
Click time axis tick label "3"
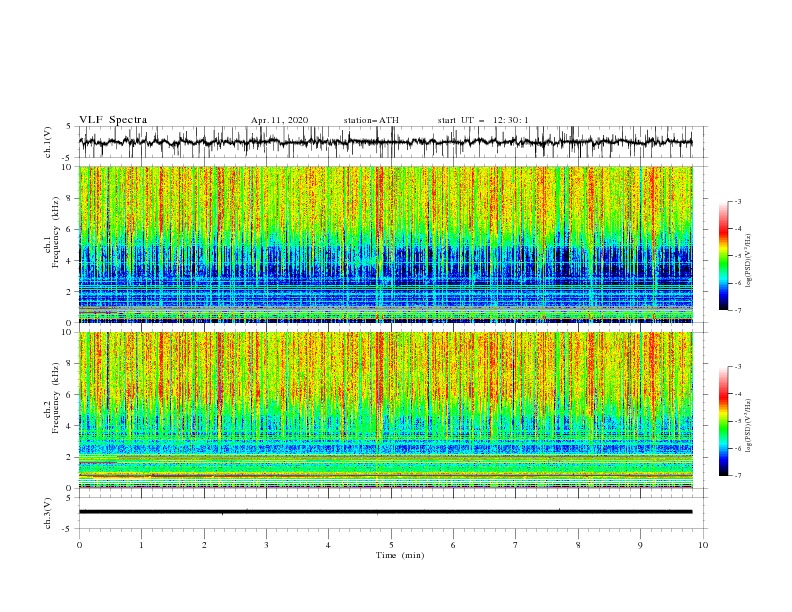(266, 545)
